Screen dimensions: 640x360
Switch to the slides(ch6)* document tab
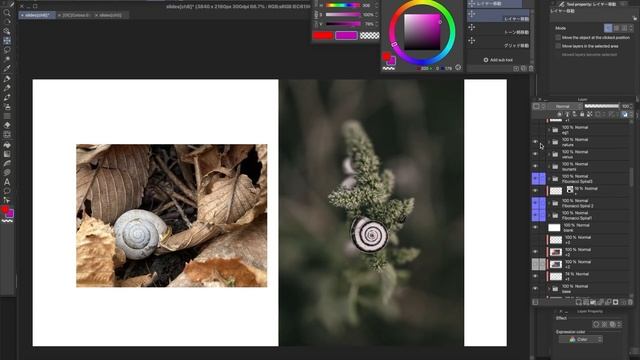(x=38, y=15)
